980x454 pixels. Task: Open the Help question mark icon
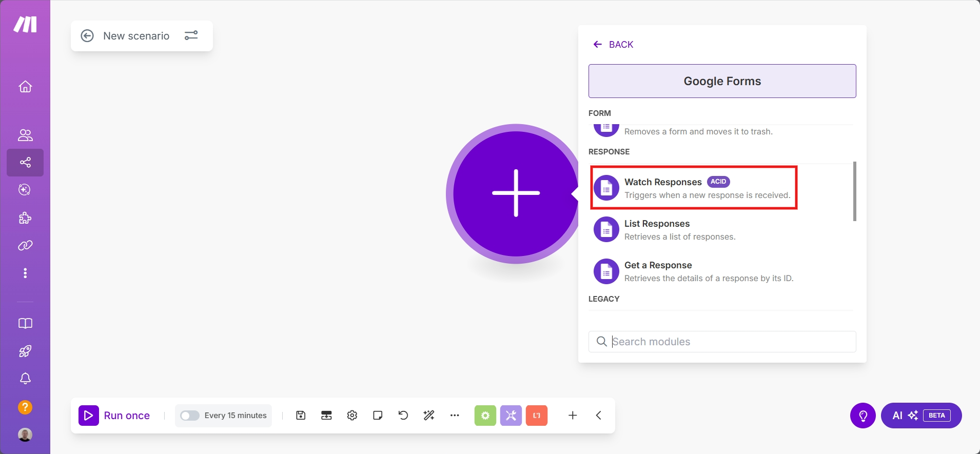[x=25, y=407]
